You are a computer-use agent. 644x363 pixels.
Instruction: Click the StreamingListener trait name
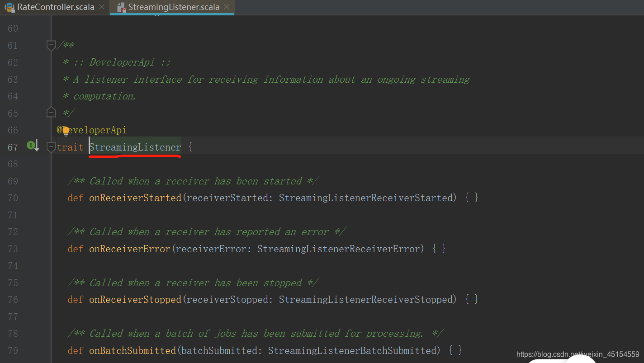click(135, 147)
